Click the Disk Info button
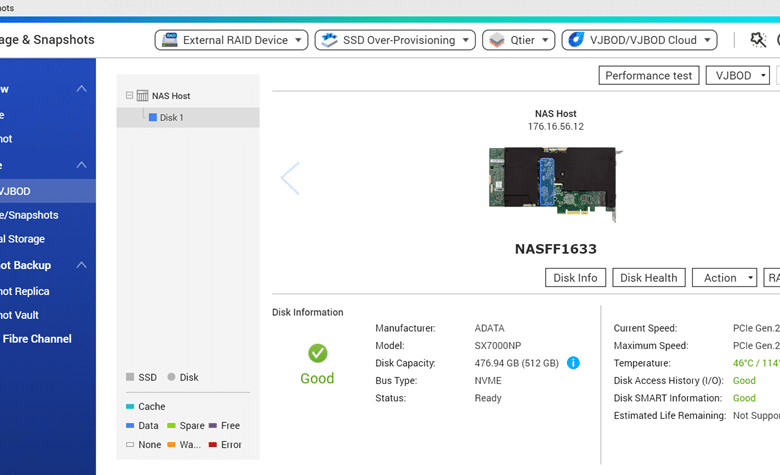The image size is (780, 475). pyautogui.click(x=576, y=278)
